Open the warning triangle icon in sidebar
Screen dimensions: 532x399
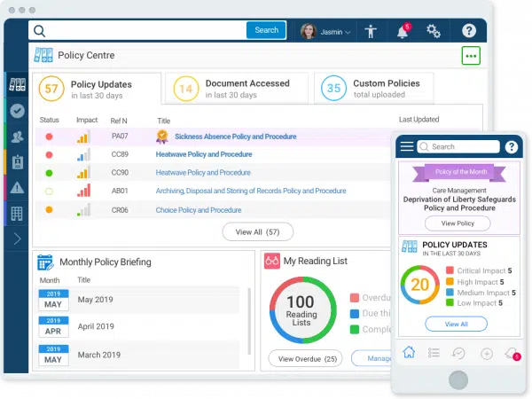17,187
